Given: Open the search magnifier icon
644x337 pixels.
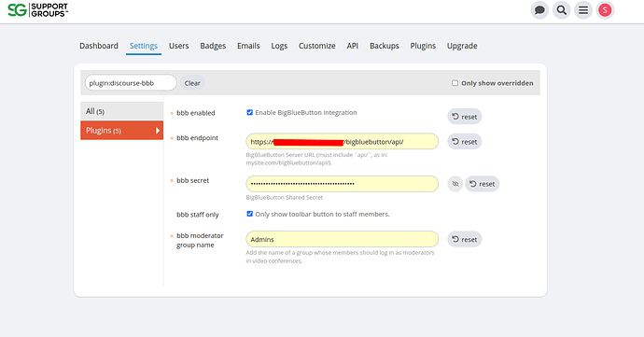Looking at the screenshot, I should (x=562, y=10).
